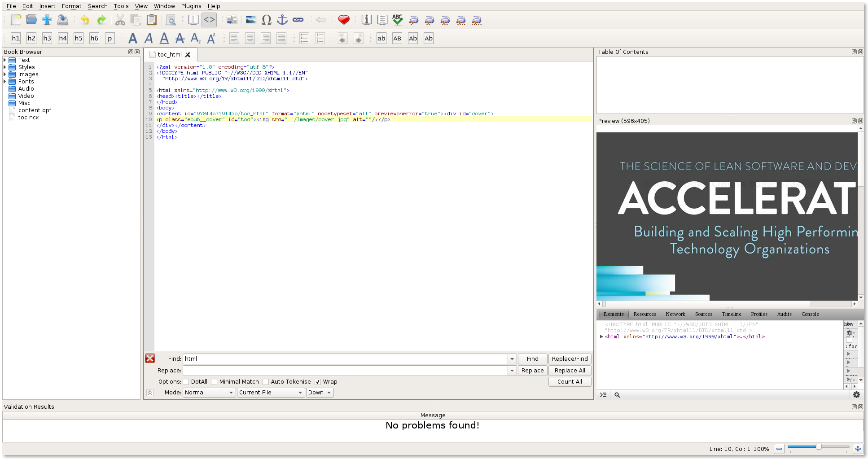Enable the DotAll option
868x459 pixels.
click(186, 382)
